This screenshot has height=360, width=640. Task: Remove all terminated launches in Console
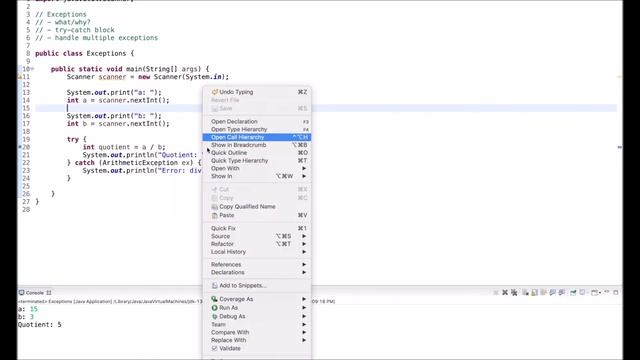(x=514, y=292)
